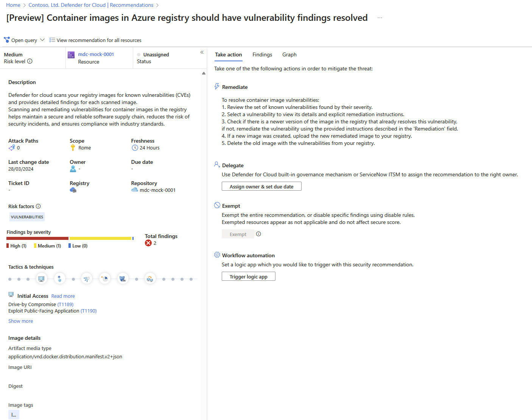The image size is (532, 420).
Task: Click the info icon beside Risk factors
Action: (x=38, y=206)
